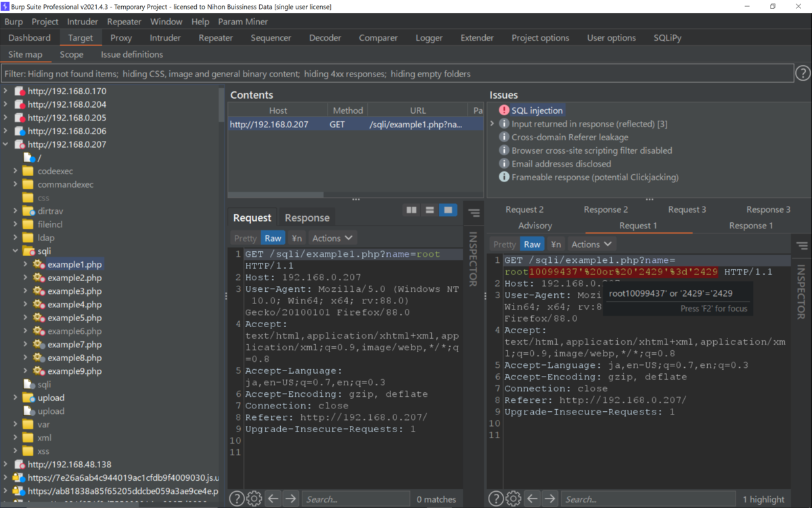Viewport: 812px width, 508px height.
Task: Go to next match in issue search
Action: [x=550, y=499]
